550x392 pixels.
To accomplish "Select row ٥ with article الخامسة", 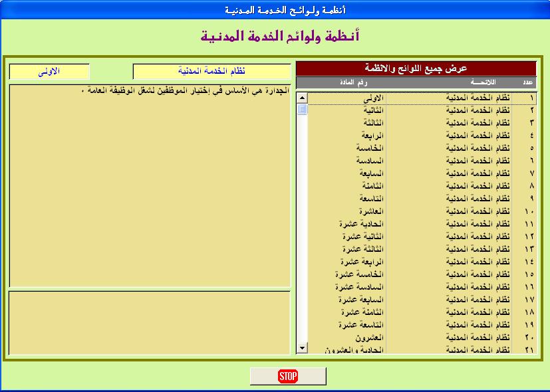I will point(422,149).
